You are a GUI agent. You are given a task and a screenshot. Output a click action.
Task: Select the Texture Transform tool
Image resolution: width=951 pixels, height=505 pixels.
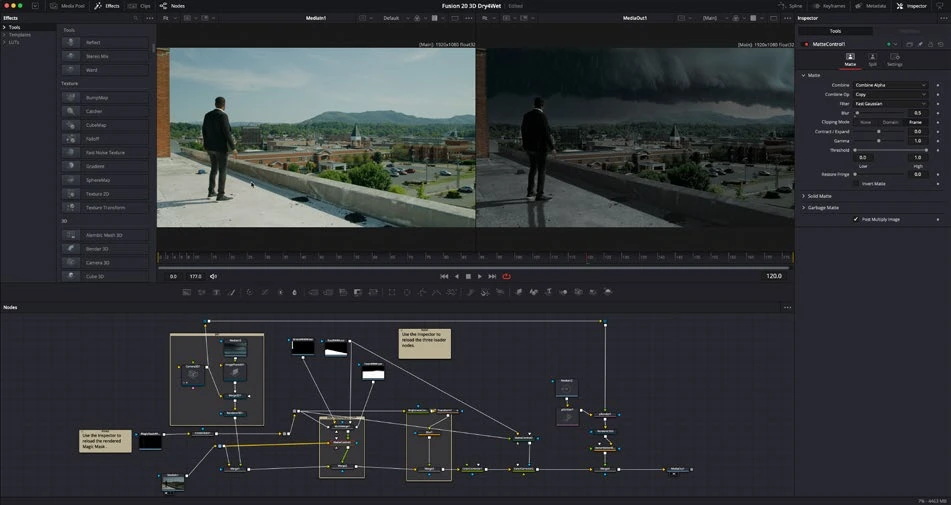(x=105, y=207)
